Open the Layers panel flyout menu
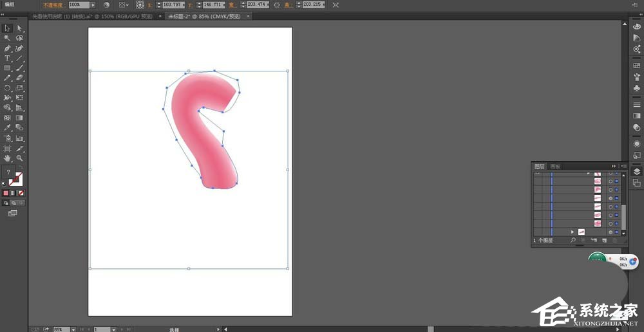 click(623, 166)
